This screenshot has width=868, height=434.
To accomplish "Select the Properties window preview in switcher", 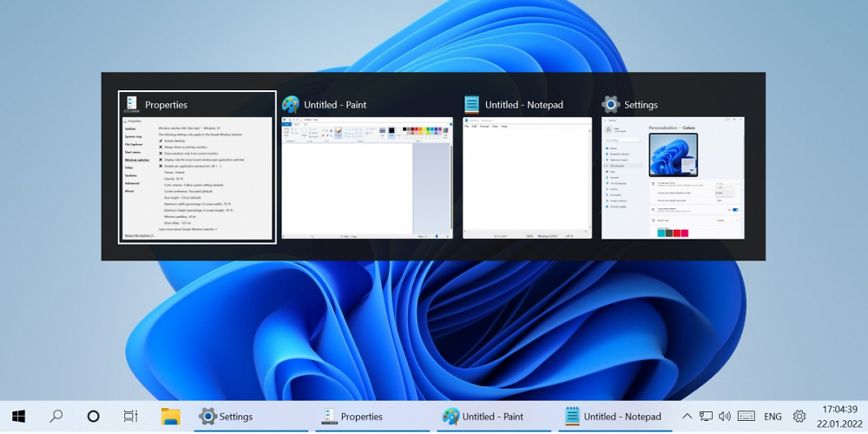I will 197,178.
